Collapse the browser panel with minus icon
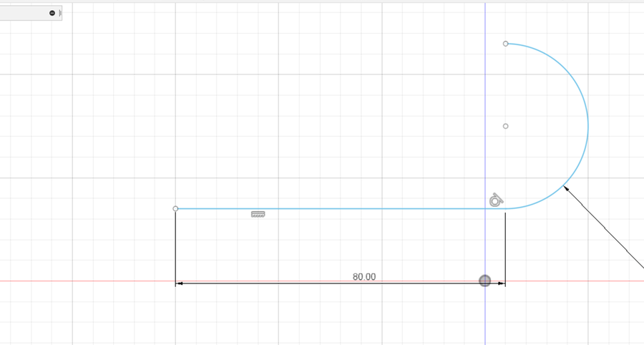Screen dimensions: 644x345 (x=52, y=13)
